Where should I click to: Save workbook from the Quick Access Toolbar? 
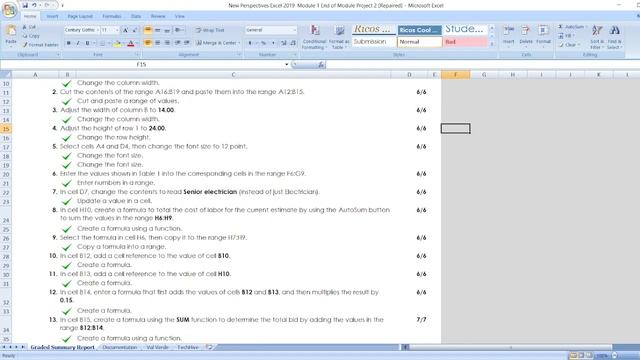point(25,5)
